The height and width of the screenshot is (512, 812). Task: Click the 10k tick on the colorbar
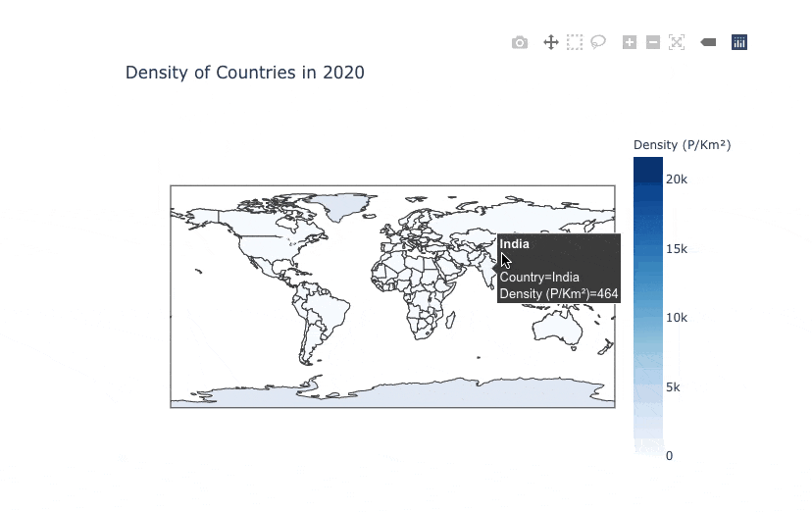(x=676, y=318)
